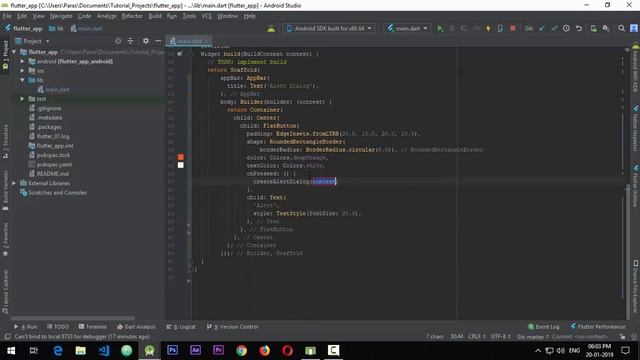Open Google Chrome from the taskbar
The image size is (640, 360).
242,350
